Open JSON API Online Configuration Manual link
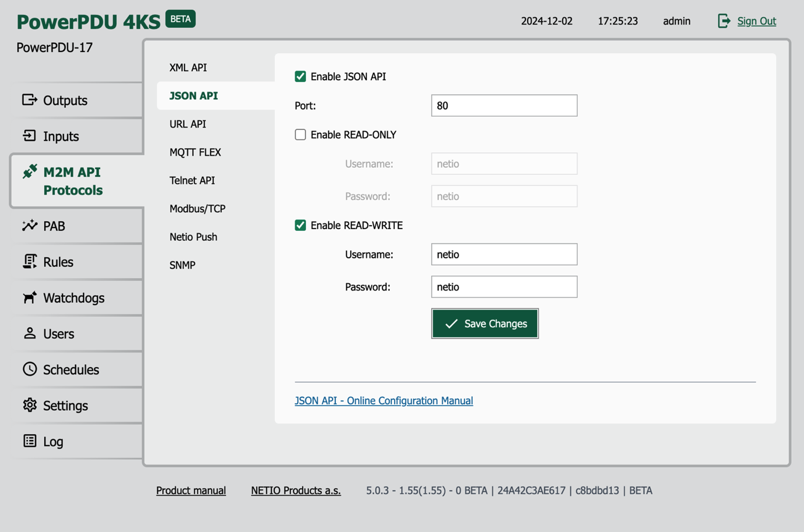 click(x=384, y=400)
